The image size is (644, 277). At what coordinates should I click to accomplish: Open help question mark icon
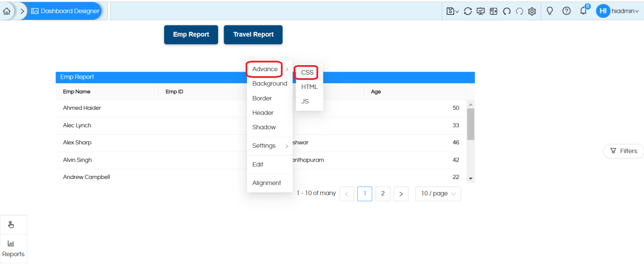tap(567, 11)
